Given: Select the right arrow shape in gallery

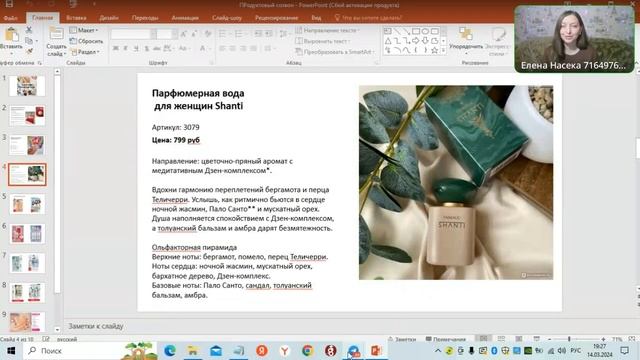Looking at the screenshot, I should point(416,41).
